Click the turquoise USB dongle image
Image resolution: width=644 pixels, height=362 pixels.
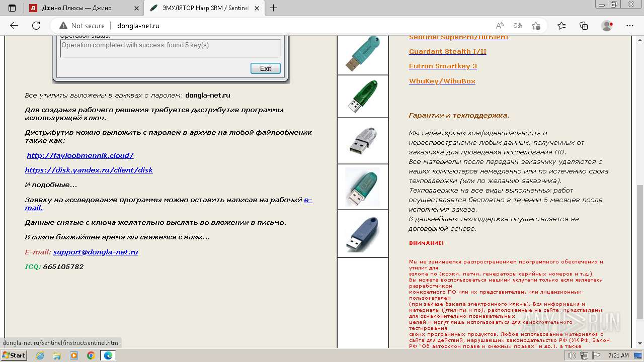(363, 55)
